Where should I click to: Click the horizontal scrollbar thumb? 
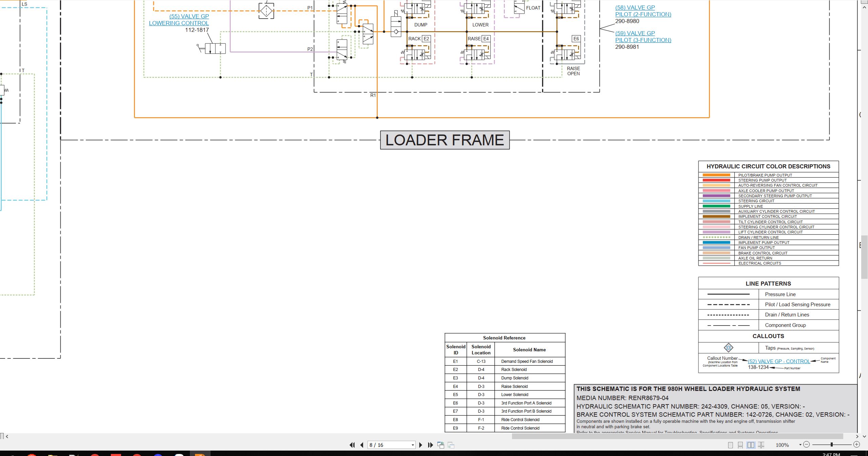click(x=677, y=436)
